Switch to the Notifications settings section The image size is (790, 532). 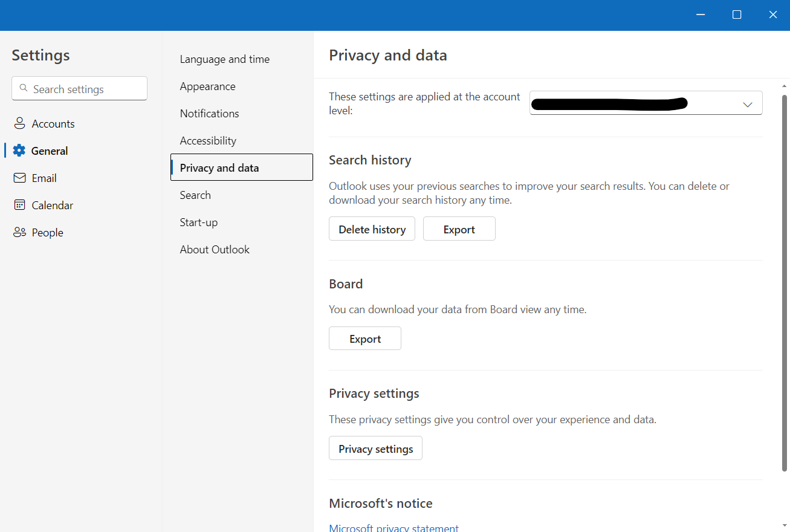coord(209,113)
